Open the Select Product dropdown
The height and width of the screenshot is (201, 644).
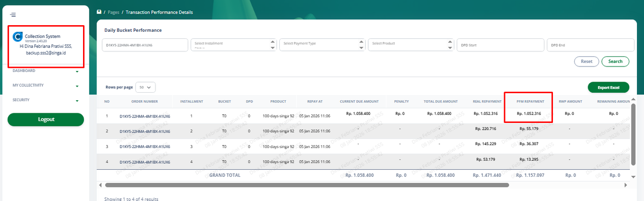point(411,45)
